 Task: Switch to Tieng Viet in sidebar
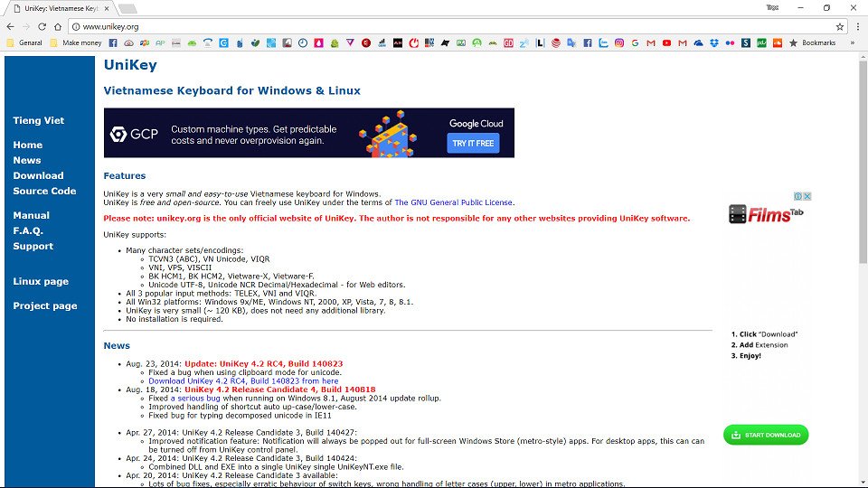click(x=39, y=120)
